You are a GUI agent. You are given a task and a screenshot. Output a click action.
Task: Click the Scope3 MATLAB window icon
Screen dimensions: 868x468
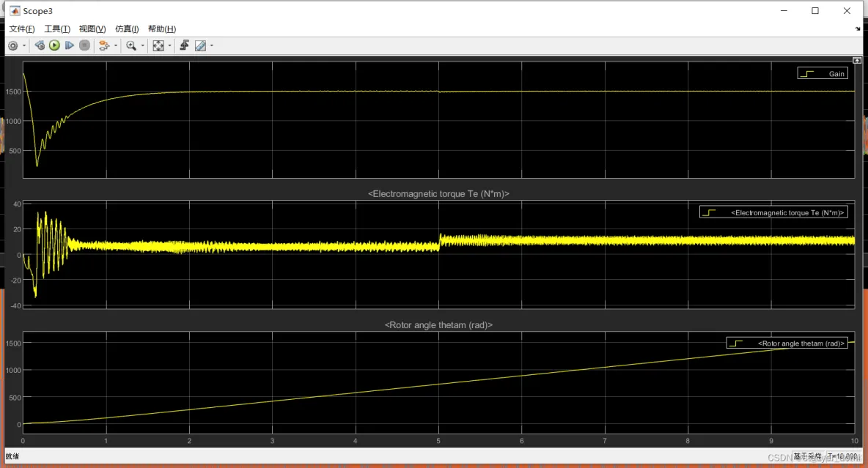[x=15, y=11]
